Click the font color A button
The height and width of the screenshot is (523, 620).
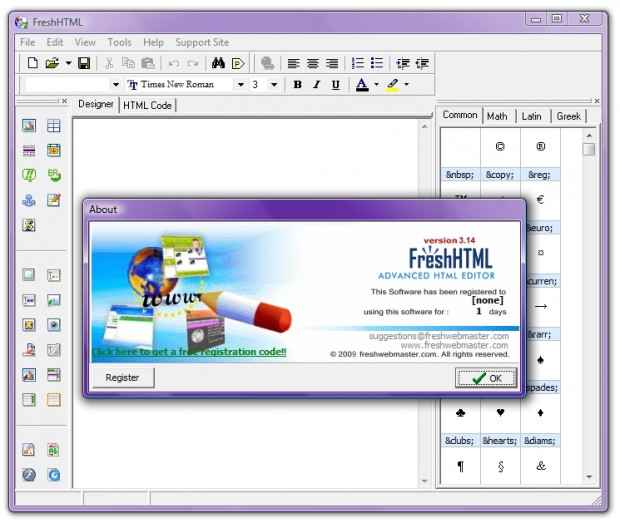click(x=362, y=85)
